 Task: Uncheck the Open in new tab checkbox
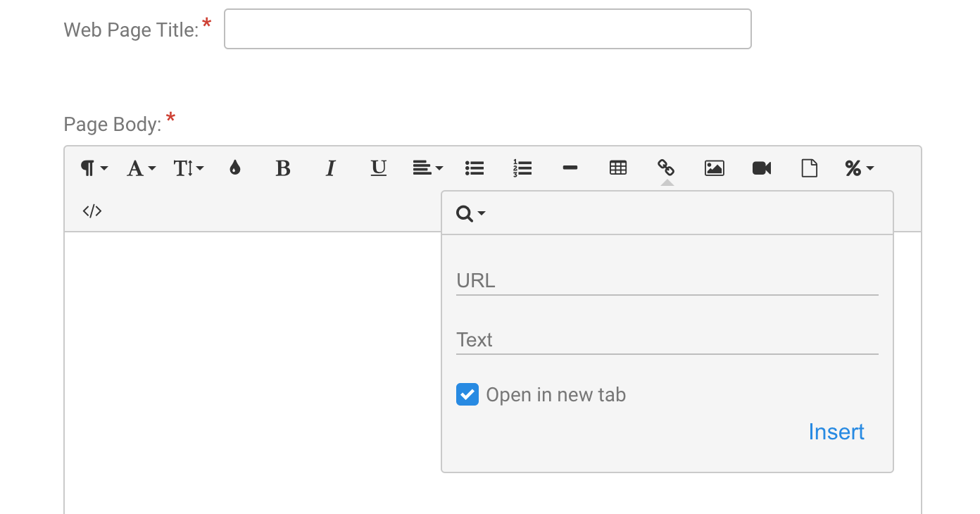click(x=467, y=395)
